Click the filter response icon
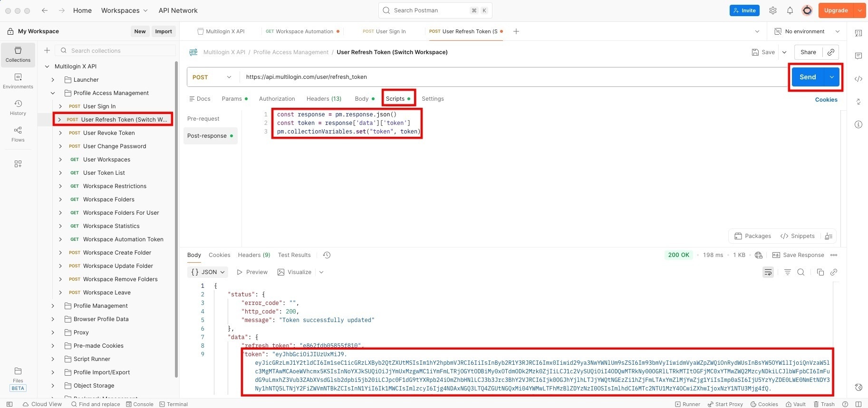The image size is (868, 408). (x=788, y=272)
